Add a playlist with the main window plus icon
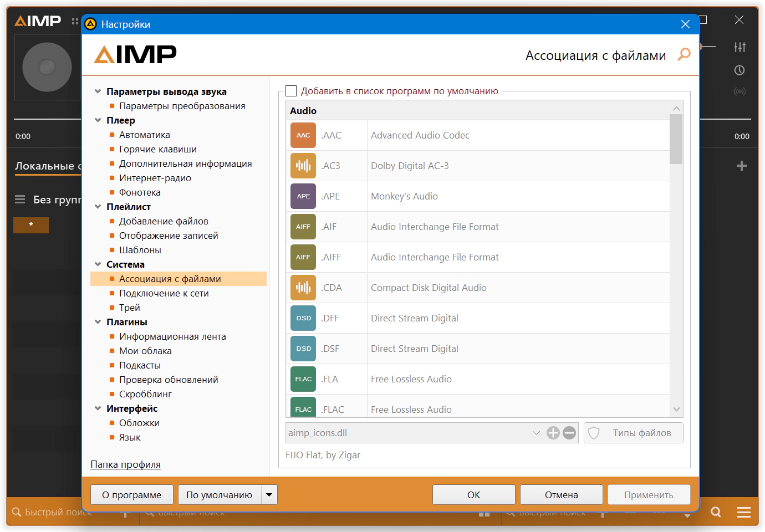 coord(742,166)
